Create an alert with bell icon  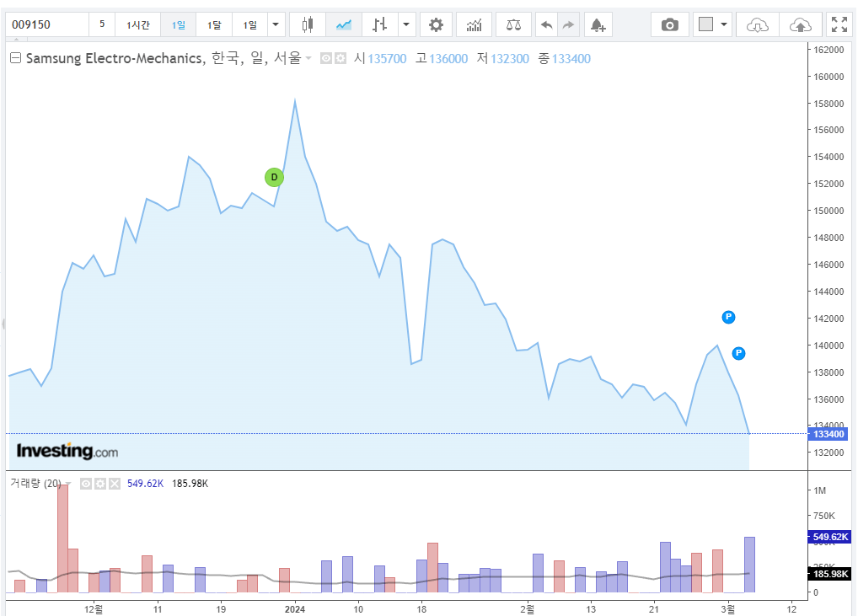[598, 24]
